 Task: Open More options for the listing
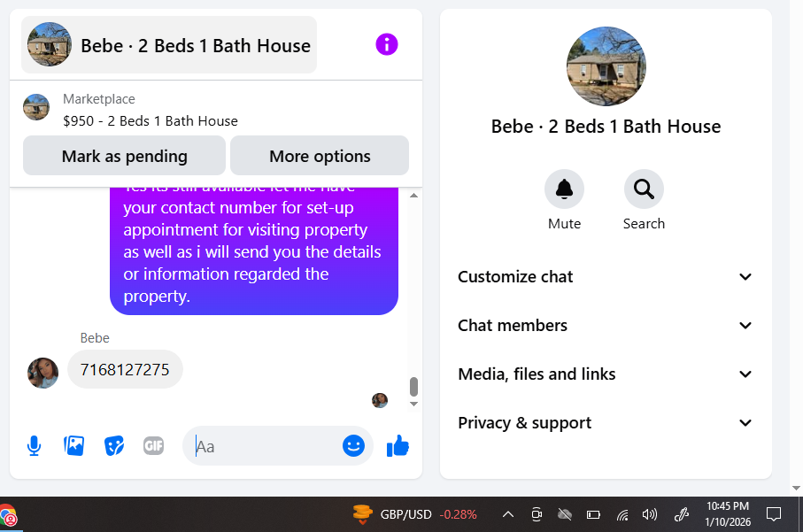(320, 156)
